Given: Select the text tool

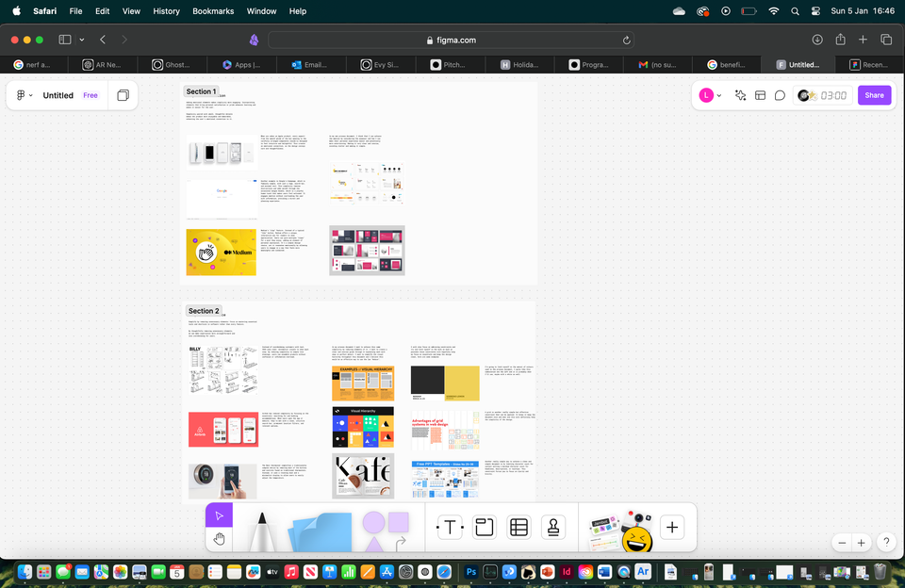Looking at the screenshot, I should click(x=450, y=528).
